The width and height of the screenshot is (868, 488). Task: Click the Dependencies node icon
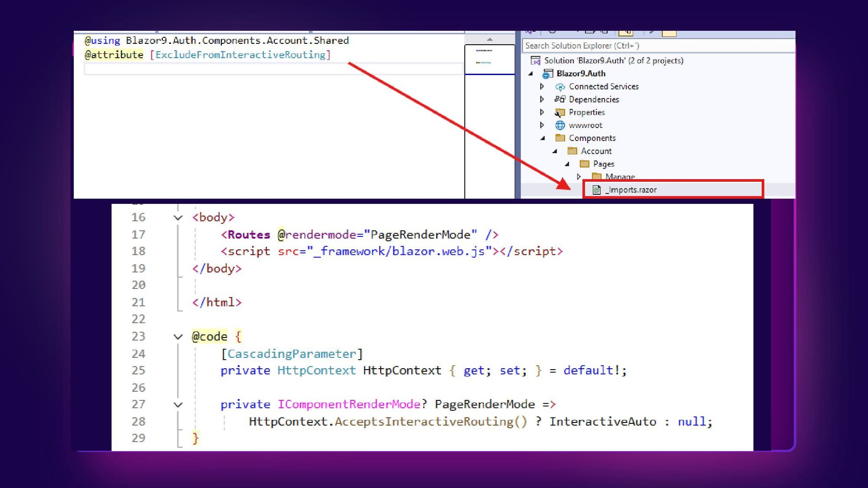coord(560,99)
